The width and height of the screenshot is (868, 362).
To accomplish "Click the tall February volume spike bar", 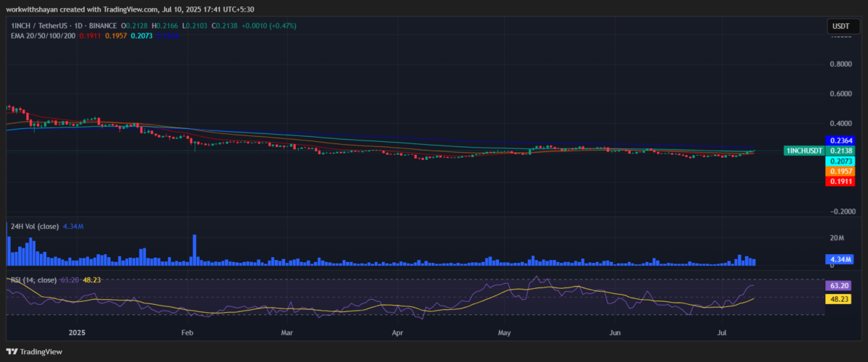I will [x=195, y=250].
